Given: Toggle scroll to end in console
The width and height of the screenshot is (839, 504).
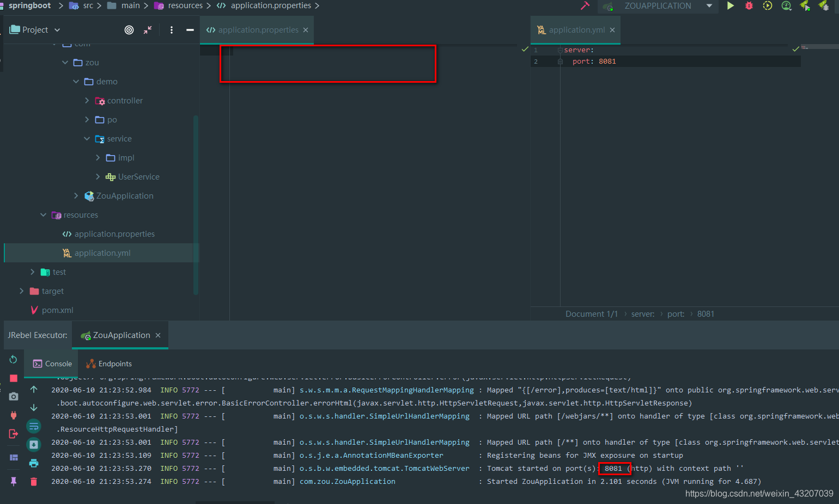Looking at the screenshot, I should click(x=34, y=445).
